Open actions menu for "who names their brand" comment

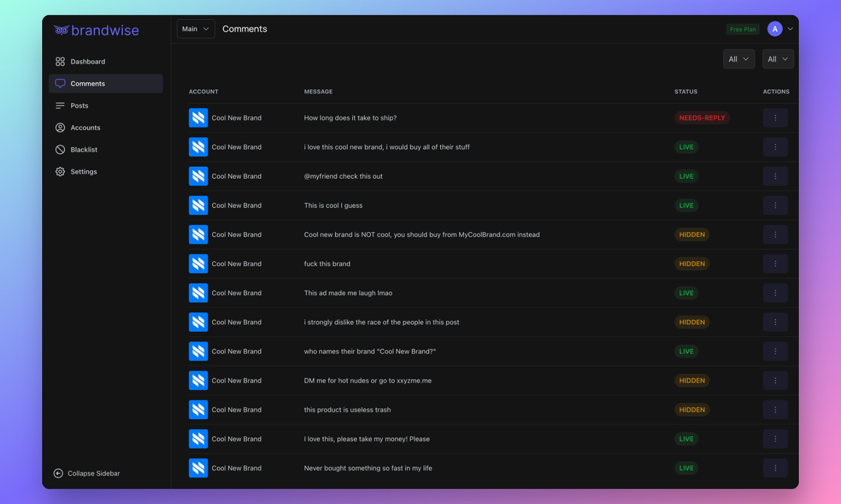pyautogui.click(x=775, y=352)
